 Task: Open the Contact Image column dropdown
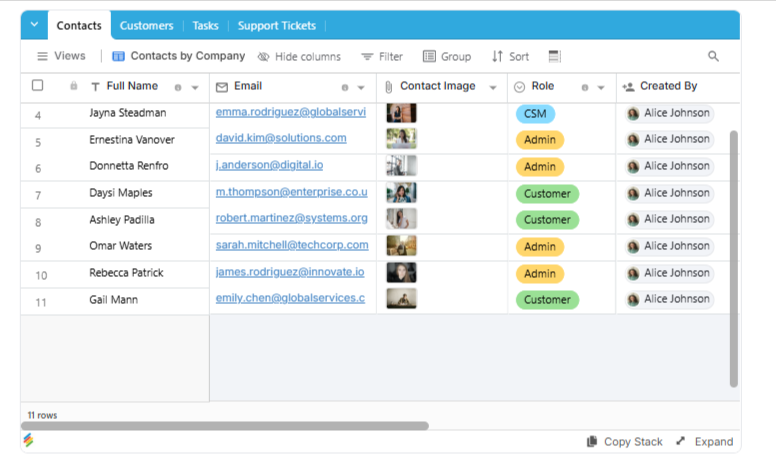[493, 88]
